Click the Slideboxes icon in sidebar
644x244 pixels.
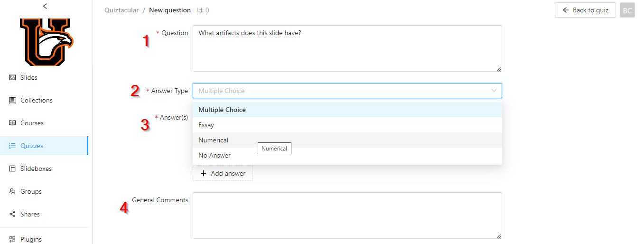click(13, 169)
